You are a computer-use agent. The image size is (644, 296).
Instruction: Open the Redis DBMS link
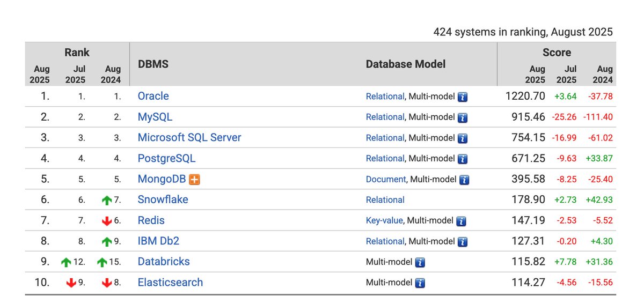pyautogui.click(x=151, y=220)
